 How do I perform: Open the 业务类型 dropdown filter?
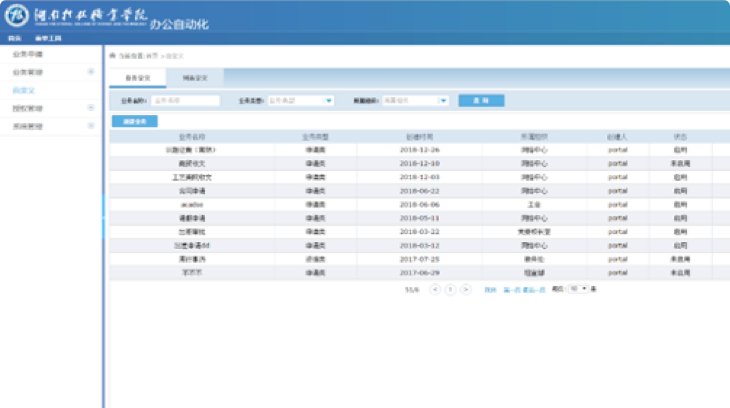[329, 100]
